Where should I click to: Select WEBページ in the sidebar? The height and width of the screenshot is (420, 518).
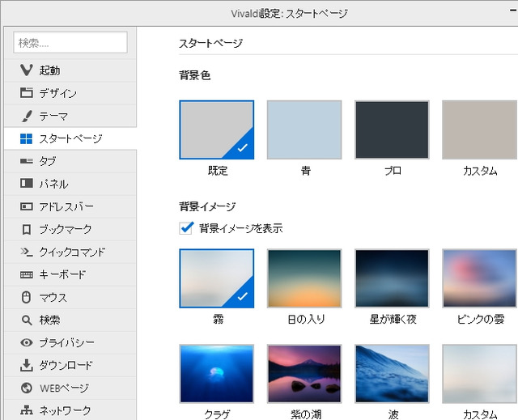point(70,388)
